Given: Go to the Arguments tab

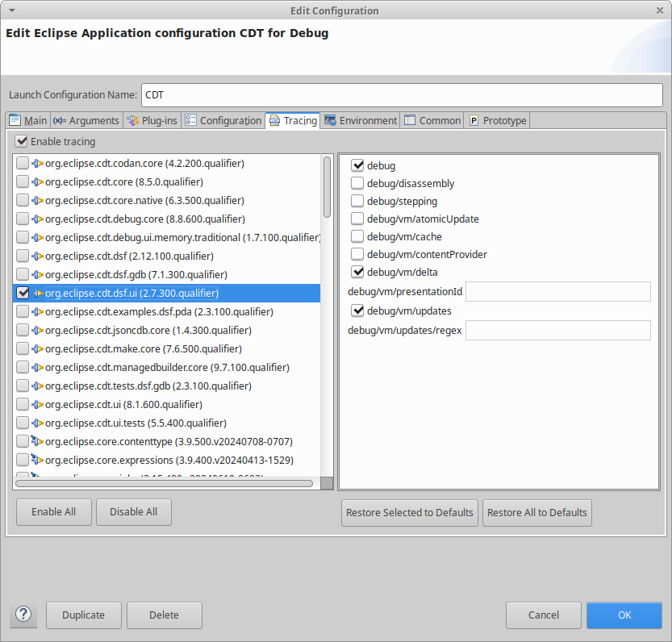Looking at the screenshot, I should point(86,120).
